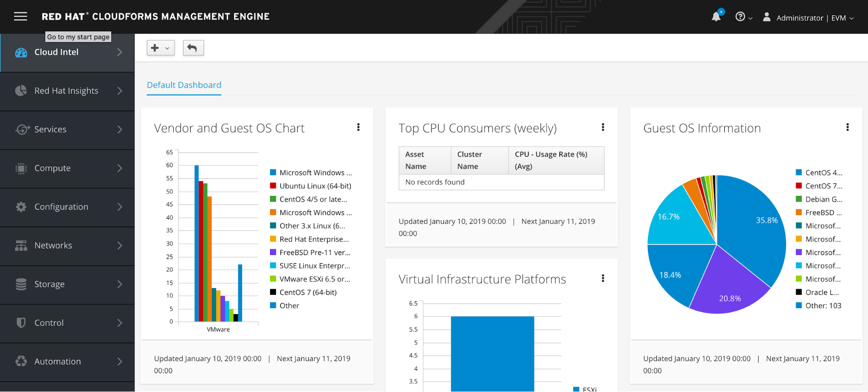Expand Storage submenu chevron

point(120,284)
